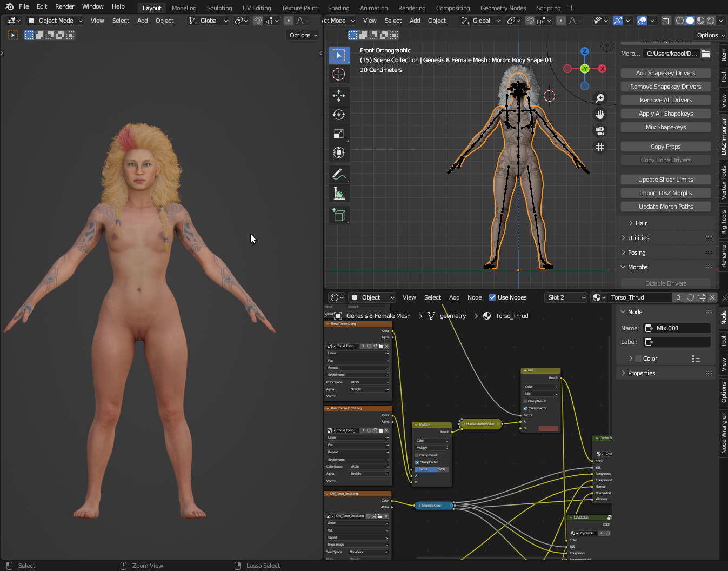The image size is (728, 571).
Task: Switch to the Shading workspace tab
Action: pos(338,8)
